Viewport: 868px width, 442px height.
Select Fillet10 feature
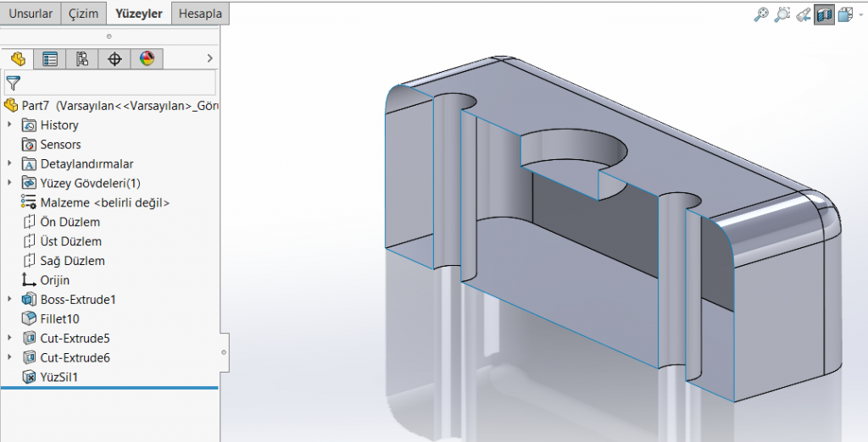pyautogui.click(x=60, y=318)
